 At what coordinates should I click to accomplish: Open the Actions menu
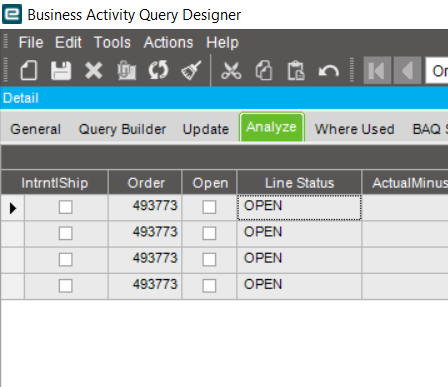pos(168,43)
